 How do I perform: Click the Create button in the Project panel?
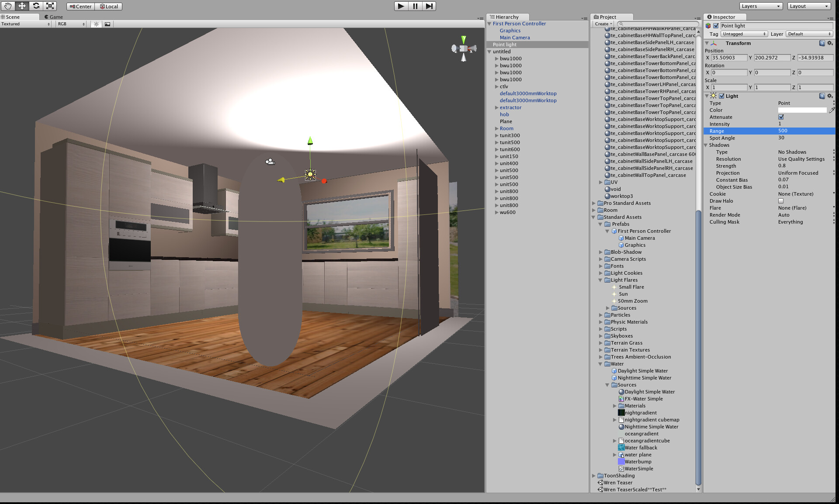pos(603,24)
